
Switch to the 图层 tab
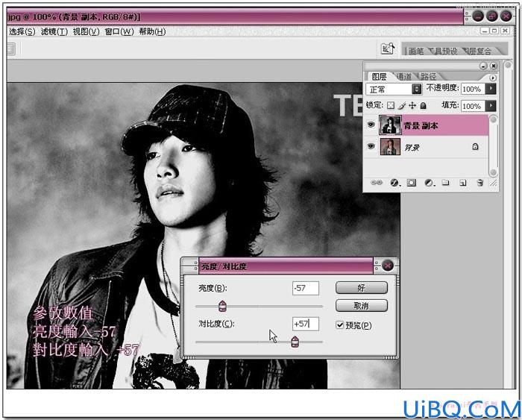coord(379,77)
